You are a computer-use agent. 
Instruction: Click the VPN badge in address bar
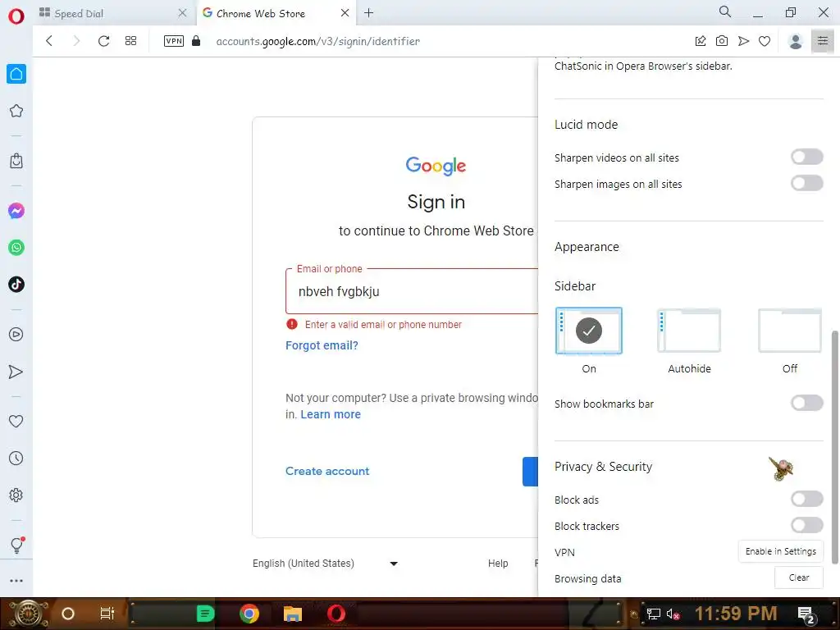[174, 41]
